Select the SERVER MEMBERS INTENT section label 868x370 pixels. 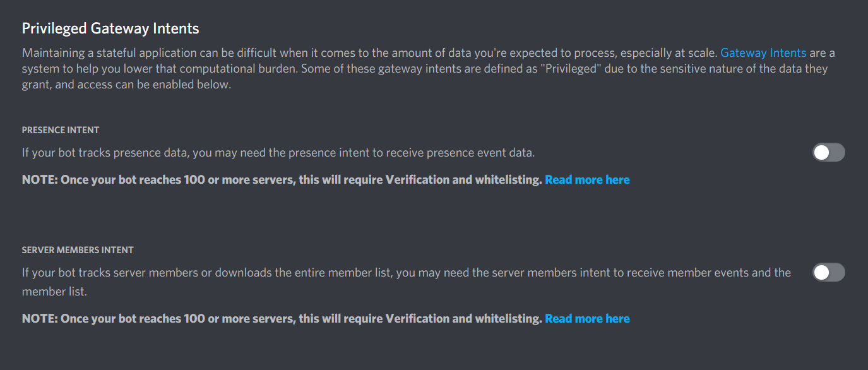(78, 250)
